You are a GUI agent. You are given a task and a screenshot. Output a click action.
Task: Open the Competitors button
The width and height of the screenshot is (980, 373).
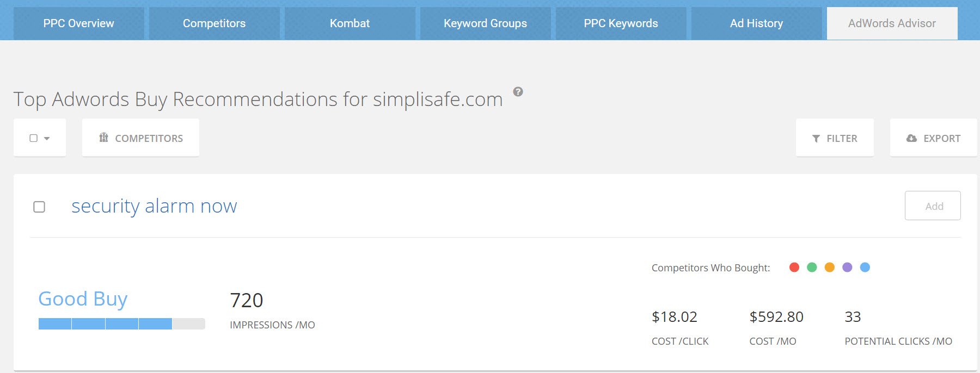pos(140,138)
